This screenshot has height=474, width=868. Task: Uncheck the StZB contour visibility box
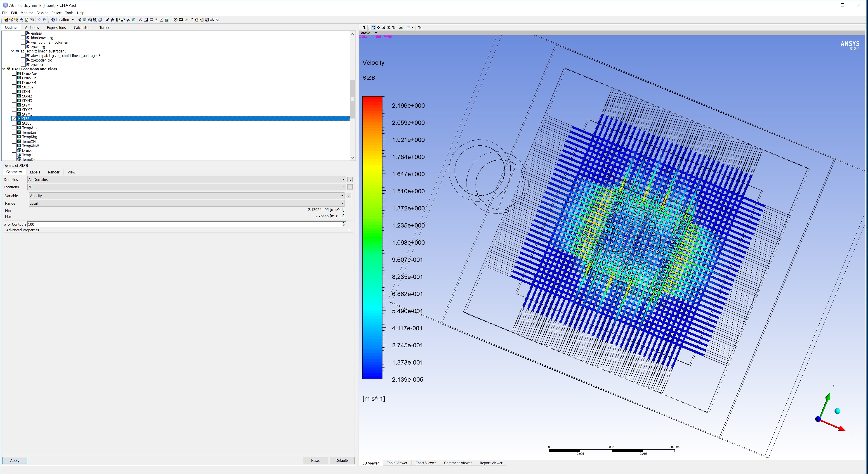pos(14,119)
